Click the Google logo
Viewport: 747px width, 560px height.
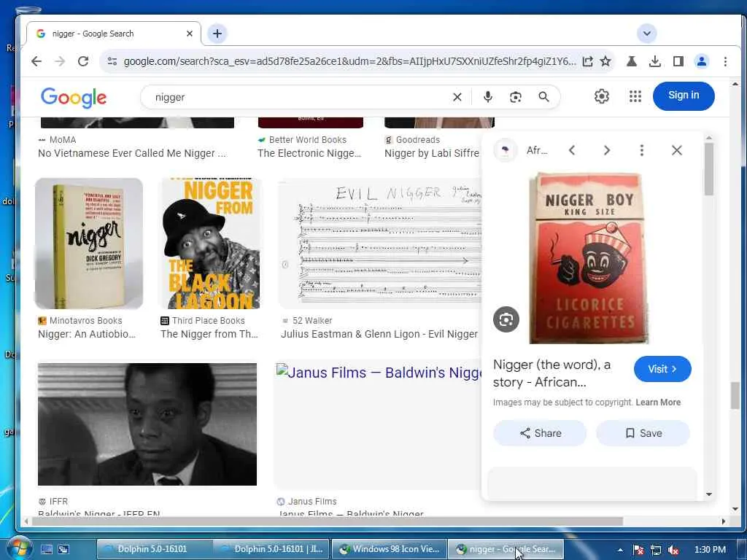74,98
